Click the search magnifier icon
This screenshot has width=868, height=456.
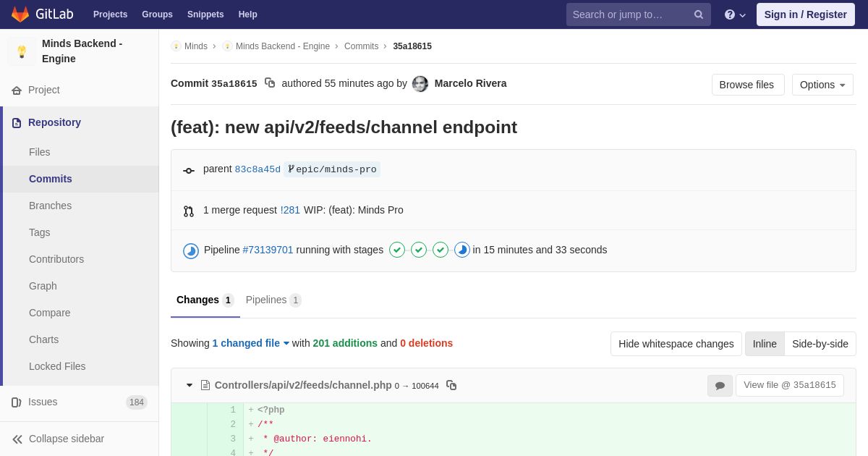(x=699, y=14)
